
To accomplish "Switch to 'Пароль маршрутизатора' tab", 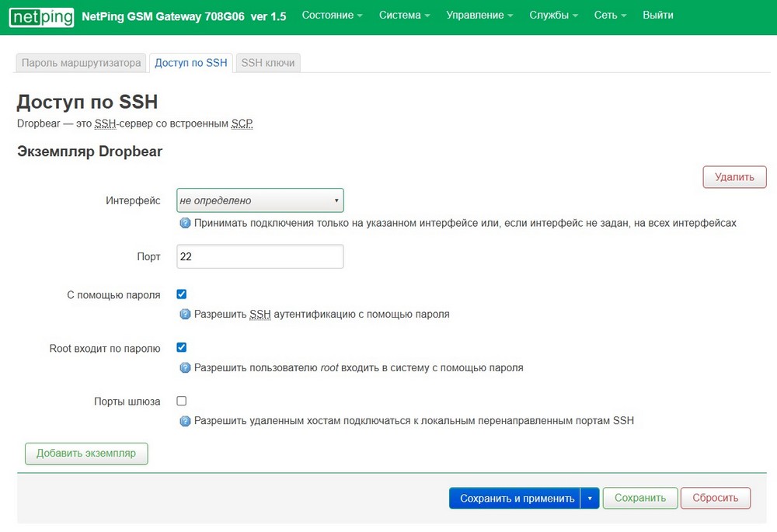I will click(81, 63).
